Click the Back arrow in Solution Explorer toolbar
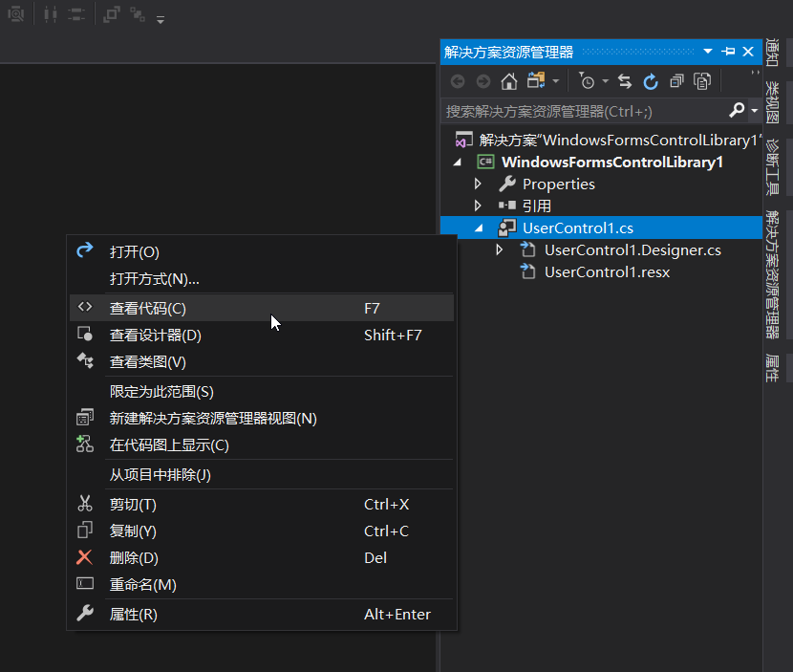 coord(458,81)
